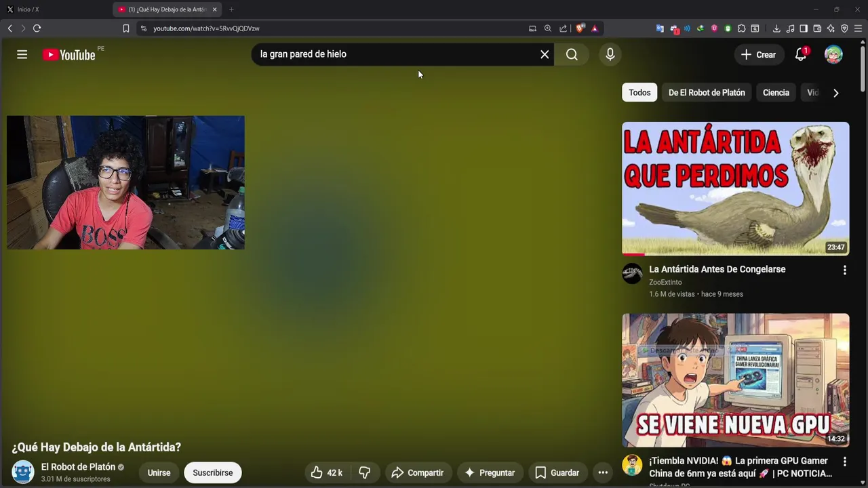The image size is (868, 488).
Task: Open La Antártida Antes De Congelarse title
Action: click(x=717, y=269)
